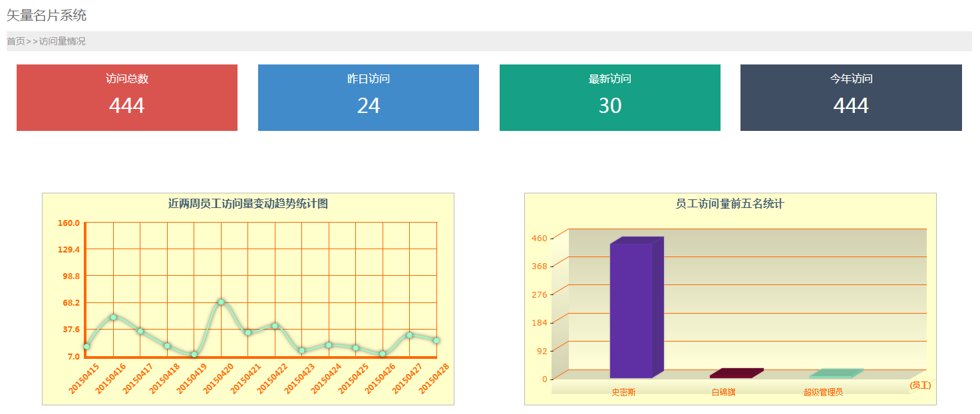The image size is (980, 414).
Task: Click the 68.2 y-axis label
Action: 71,302
